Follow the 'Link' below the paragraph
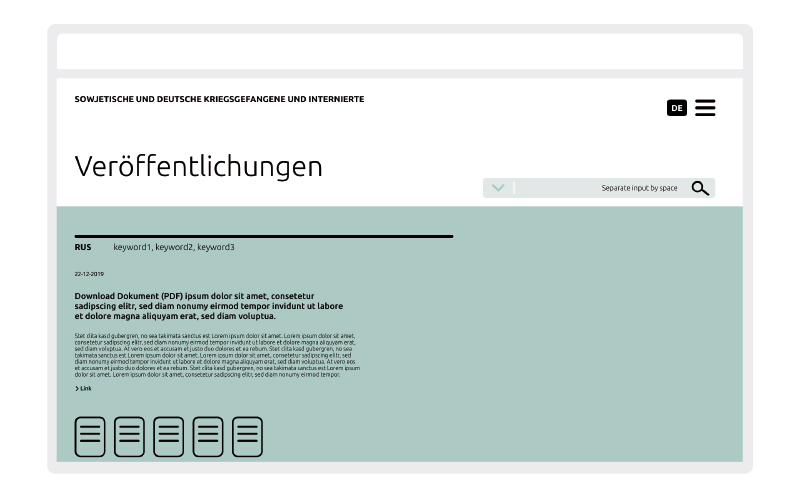 pos(84,388)
